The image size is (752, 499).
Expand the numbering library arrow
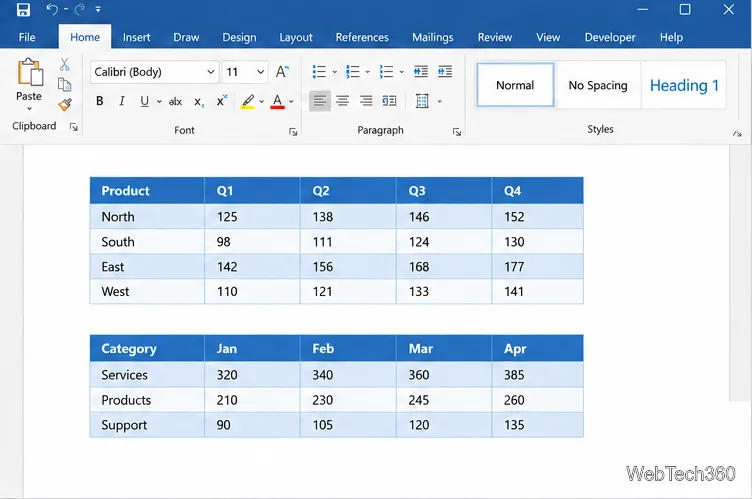[x=367, y=72]
